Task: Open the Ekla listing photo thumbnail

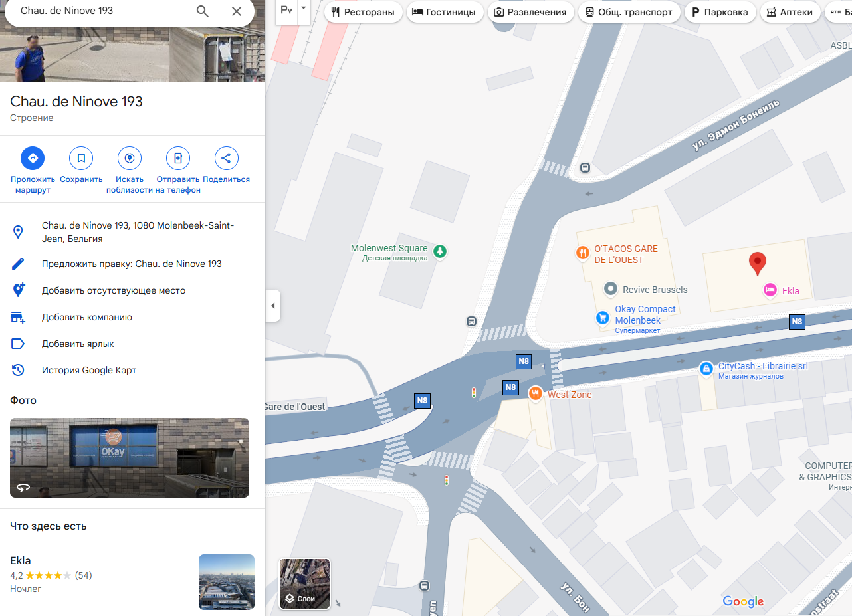Action: 227,582
